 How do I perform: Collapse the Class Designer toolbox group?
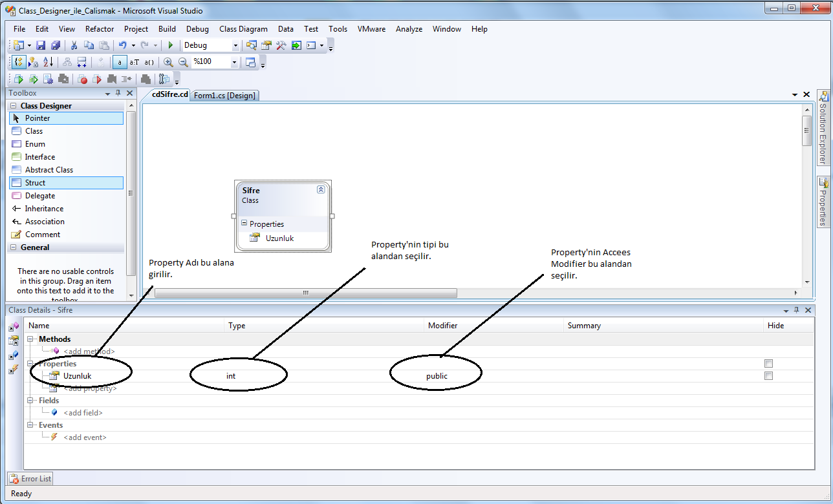13,106
